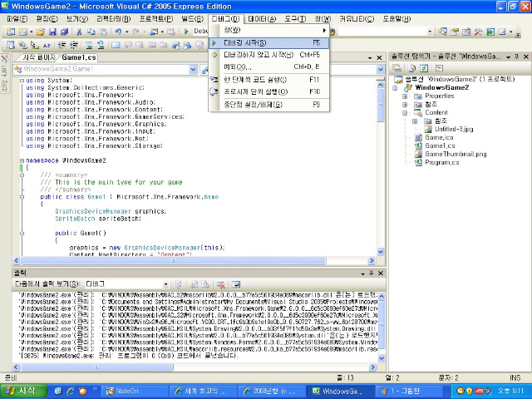Select 디버깅 시작(S) F5 menu item
The image size is (532, 399).
(x=269, y=42)
